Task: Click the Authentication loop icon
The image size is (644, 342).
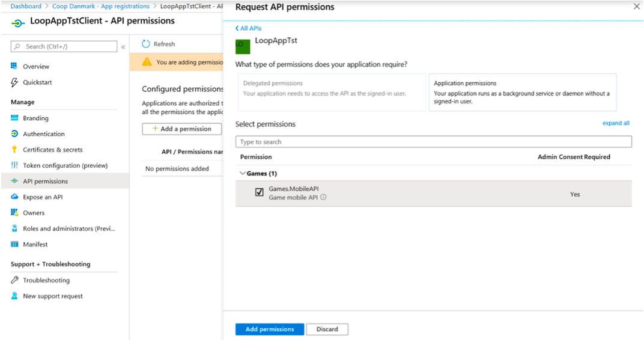Action: tap(14, 133)
